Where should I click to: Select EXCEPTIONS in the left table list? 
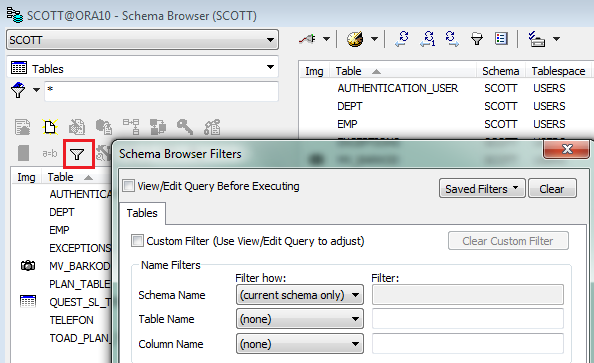(80, 248)
